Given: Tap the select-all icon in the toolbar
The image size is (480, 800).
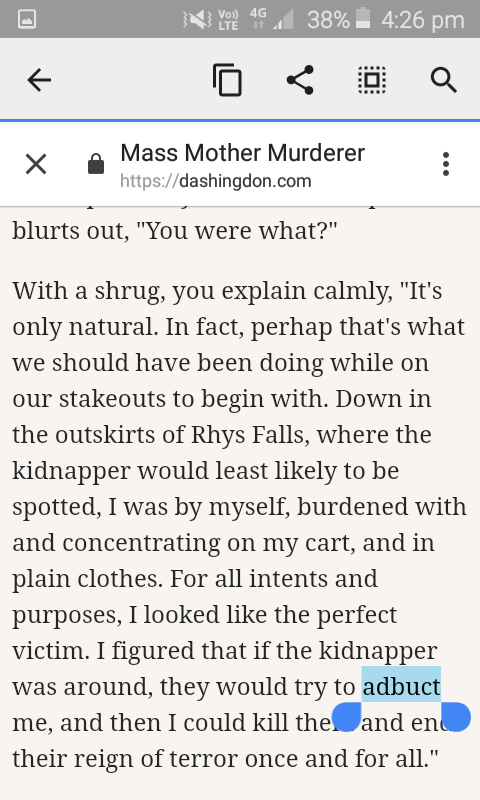Looking at the screenshot, I should pyautogui.click(x=372, y=80).
